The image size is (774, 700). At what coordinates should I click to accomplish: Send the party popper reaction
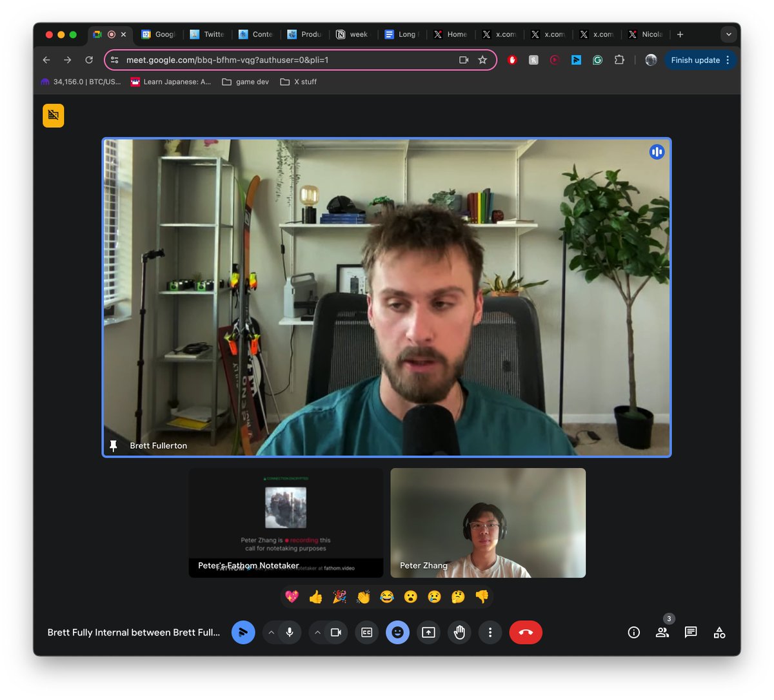339,597
